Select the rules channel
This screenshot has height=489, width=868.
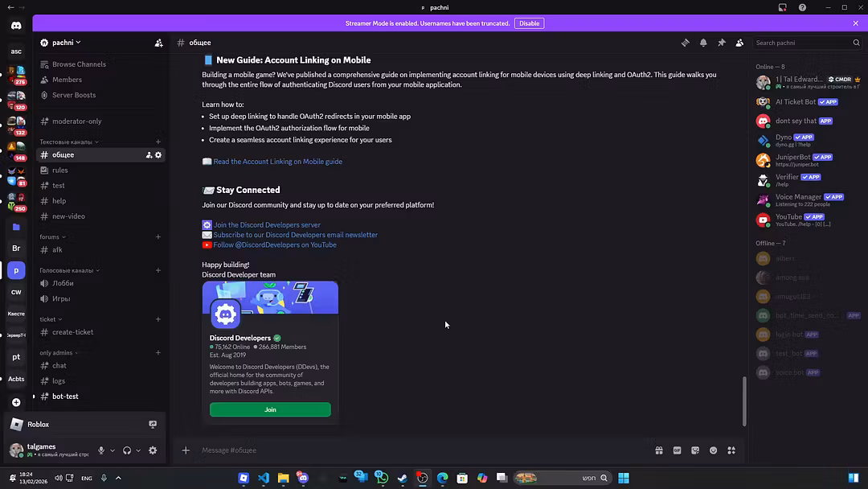[x=100, y=171]
